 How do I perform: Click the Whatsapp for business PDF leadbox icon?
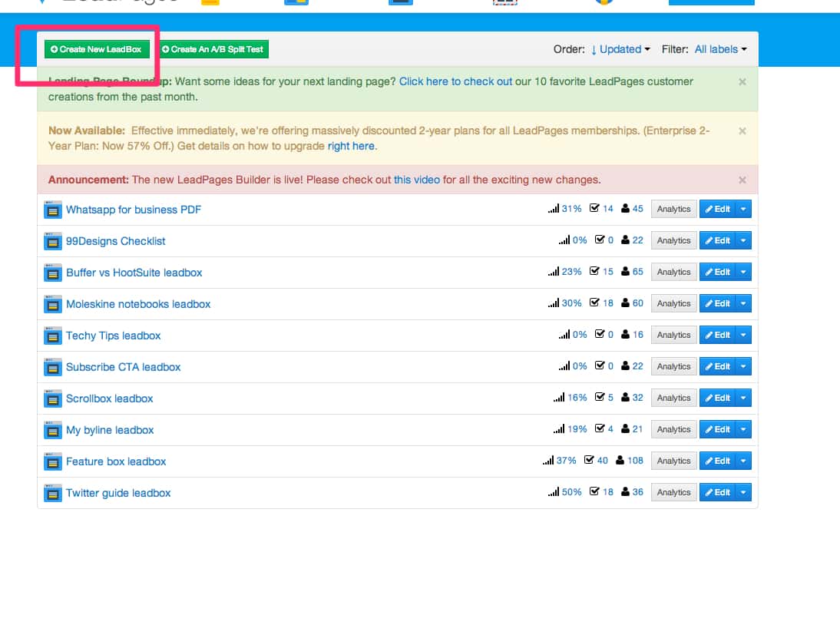tap(52, 210)
